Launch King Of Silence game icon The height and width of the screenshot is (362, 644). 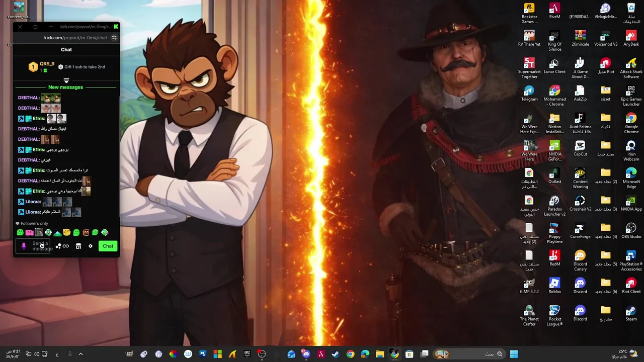tap(554, 41)
